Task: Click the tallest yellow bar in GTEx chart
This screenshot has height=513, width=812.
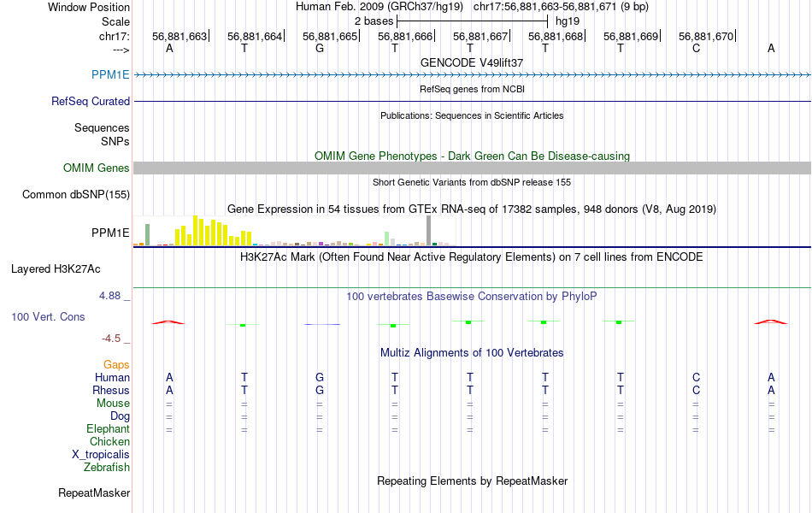Action: [x=195, y=231]
